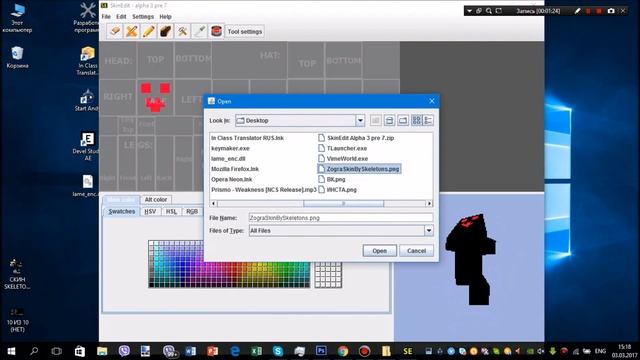
Task: Toggle List view in Open dialog
Action: pyautogui.click(x=416, y=120)
